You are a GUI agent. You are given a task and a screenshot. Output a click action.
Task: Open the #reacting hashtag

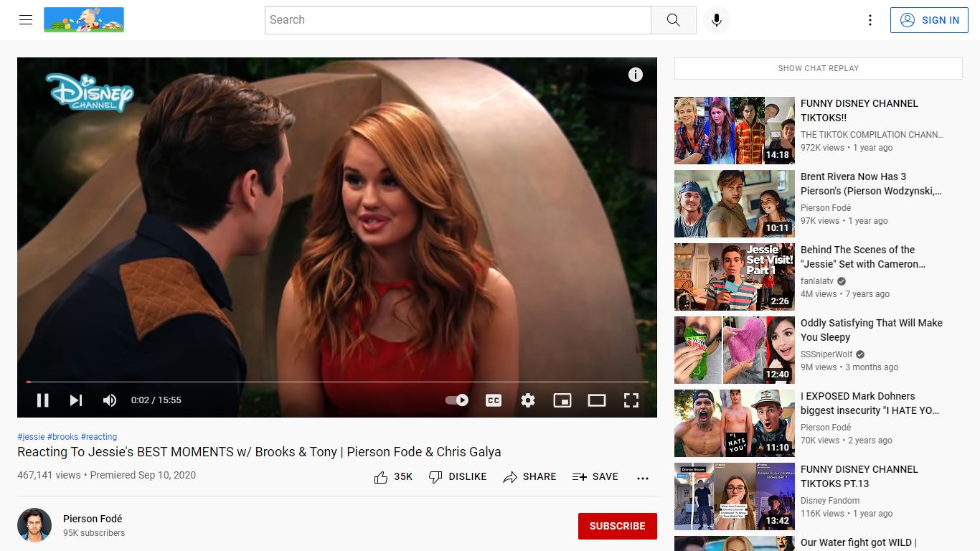[99, 437]
